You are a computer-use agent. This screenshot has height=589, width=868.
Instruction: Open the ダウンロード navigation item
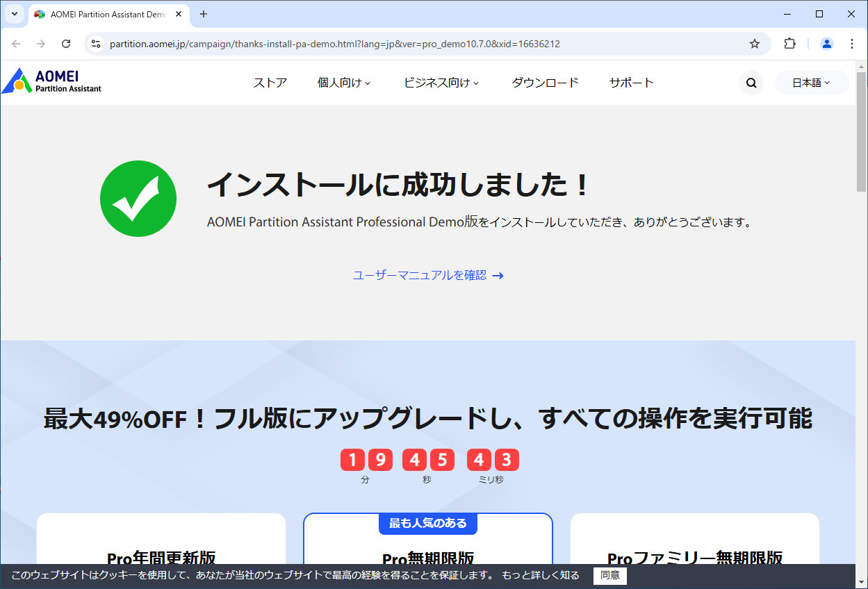(545, 82)
